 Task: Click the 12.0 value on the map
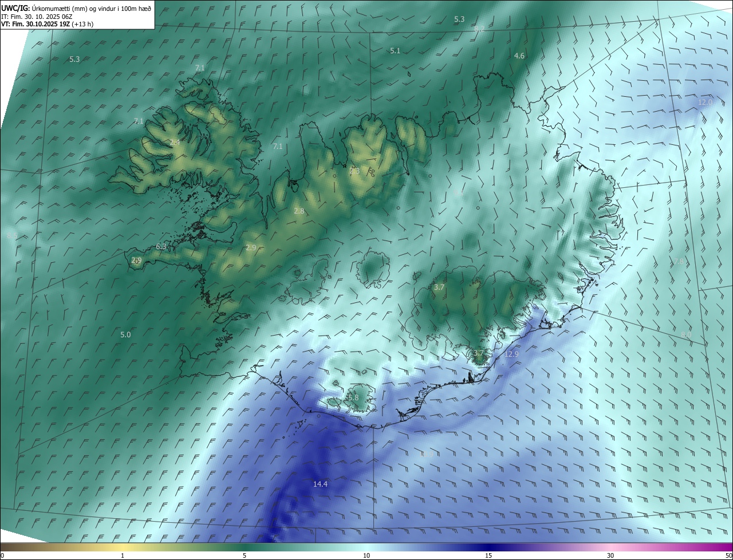(705, 102)
